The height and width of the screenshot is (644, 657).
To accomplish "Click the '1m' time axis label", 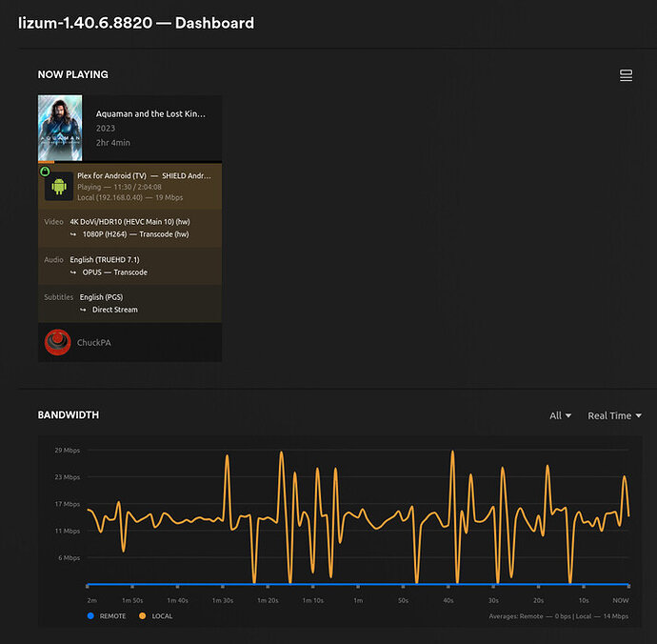I will click(358, 600).
